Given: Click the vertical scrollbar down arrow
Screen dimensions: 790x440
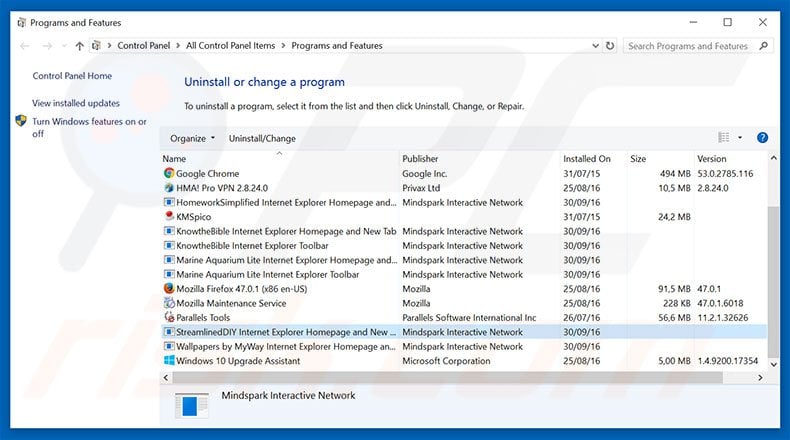Looking at the screenshot, I should pyautogui.click(x=773, y=364).
